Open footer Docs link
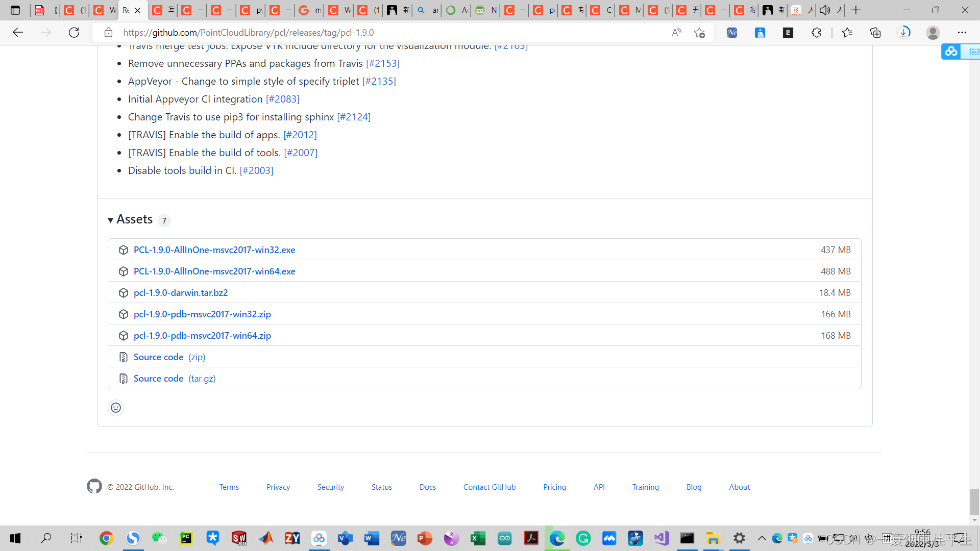This screenshot has width=980, height=551. 428,487
